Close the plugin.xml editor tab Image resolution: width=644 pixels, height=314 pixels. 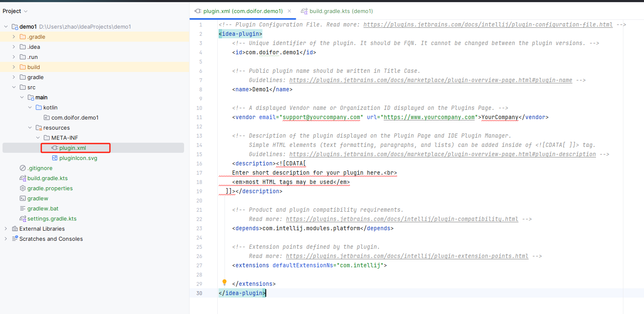coord(289,11)
